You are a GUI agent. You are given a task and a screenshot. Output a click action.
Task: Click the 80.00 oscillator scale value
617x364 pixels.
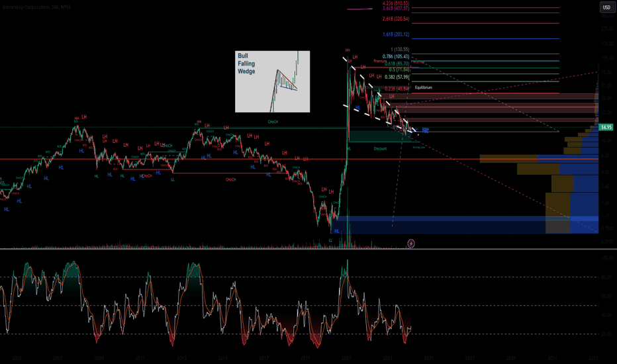point(608,277)
